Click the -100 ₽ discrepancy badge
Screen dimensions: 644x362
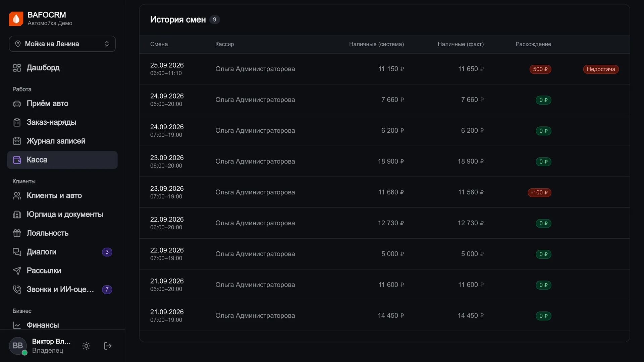click(539, 193)
